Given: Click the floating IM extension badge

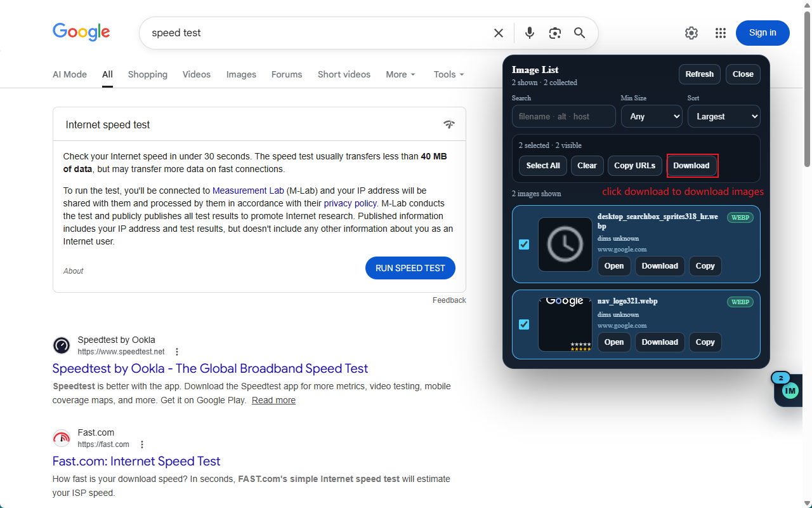Looking at the screenshot, I should coord(789,390).
